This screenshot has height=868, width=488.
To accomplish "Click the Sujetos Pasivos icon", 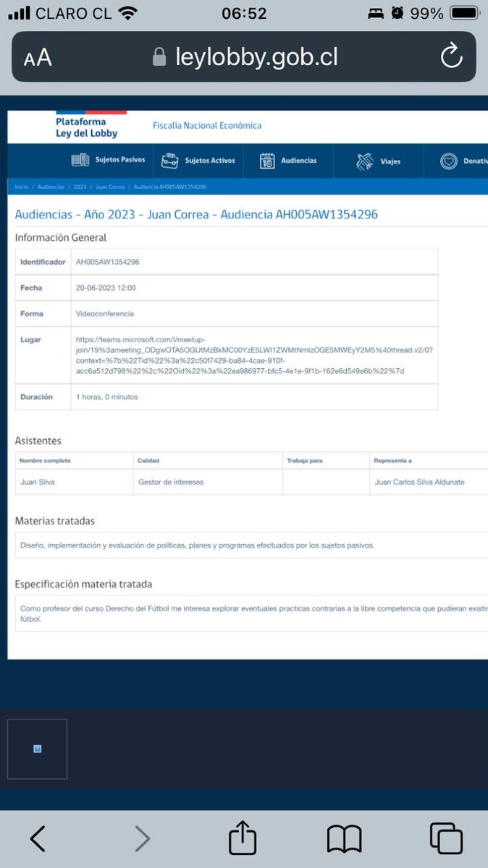I will click(80, 161).
